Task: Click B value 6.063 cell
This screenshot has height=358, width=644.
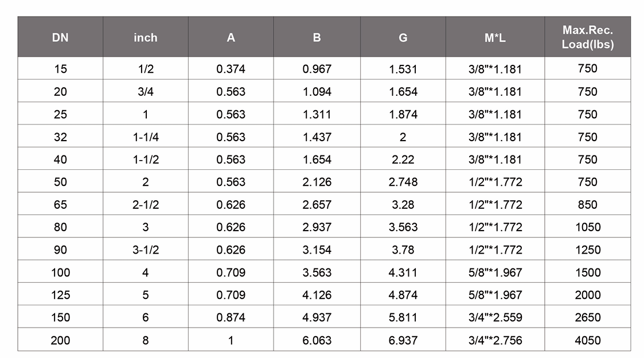Action: pyautogui.click(x=317, y=340)
